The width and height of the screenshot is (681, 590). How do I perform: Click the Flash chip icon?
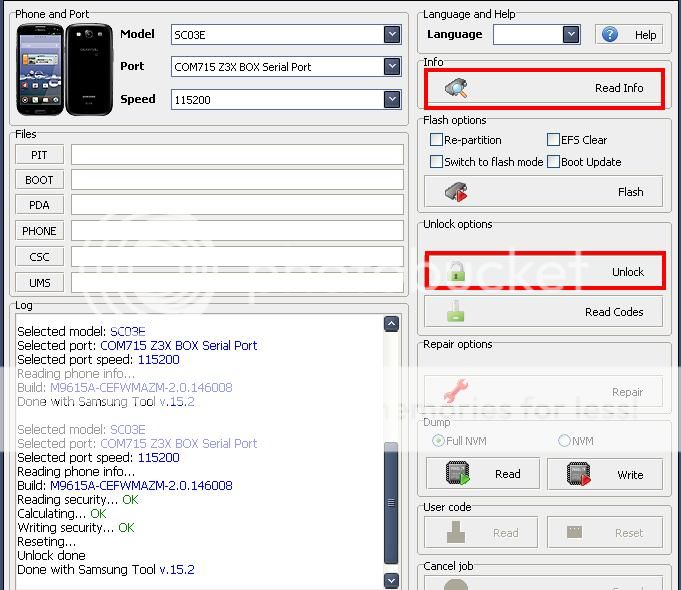[x=456, y=192]
